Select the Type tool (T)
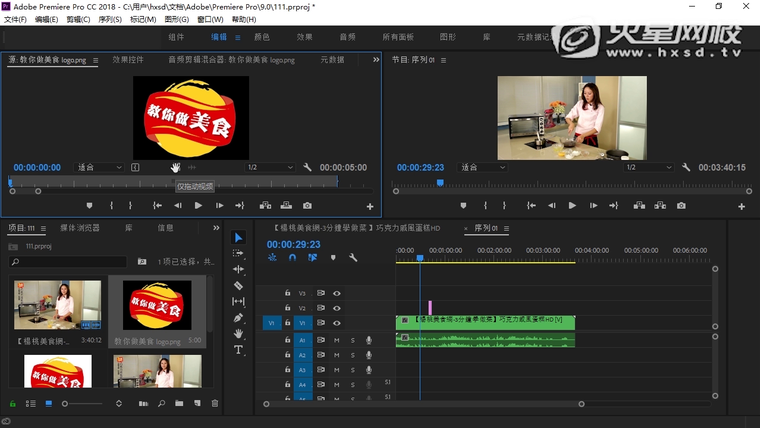760x428 pixels. [x=238, y=350]
